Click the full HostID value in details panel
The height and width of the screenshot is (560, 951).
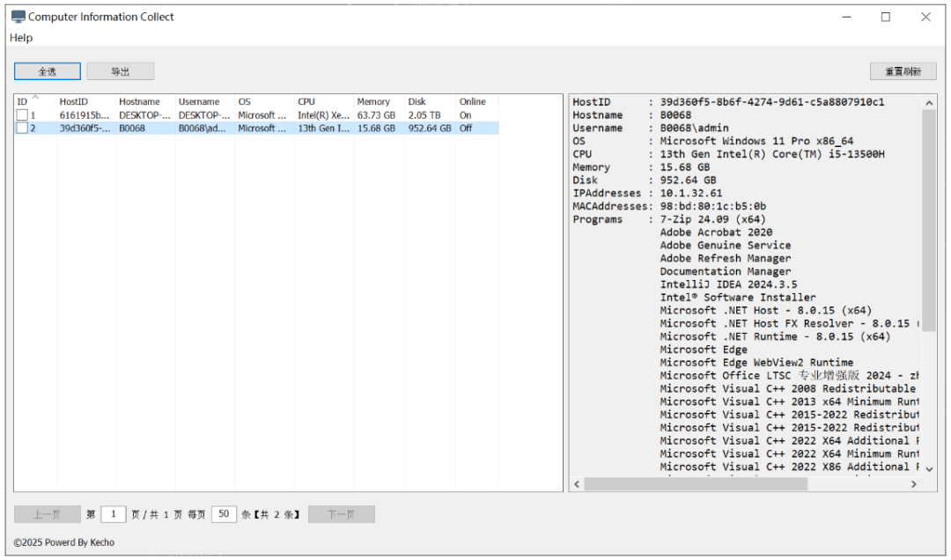(772, 102)
